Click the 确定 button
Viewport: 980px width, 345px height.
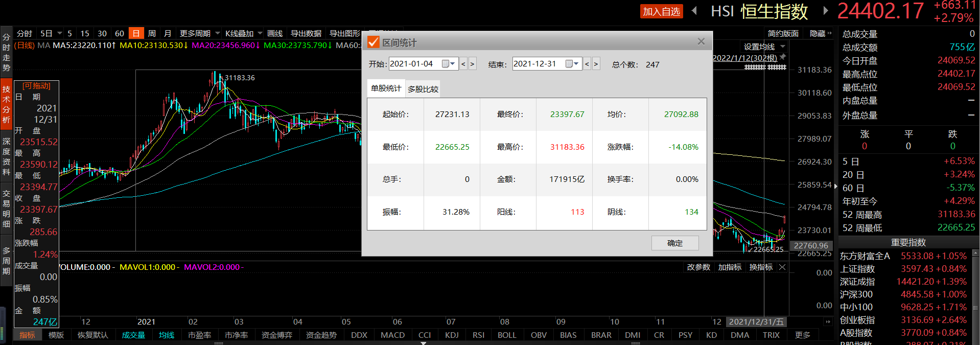674,243
